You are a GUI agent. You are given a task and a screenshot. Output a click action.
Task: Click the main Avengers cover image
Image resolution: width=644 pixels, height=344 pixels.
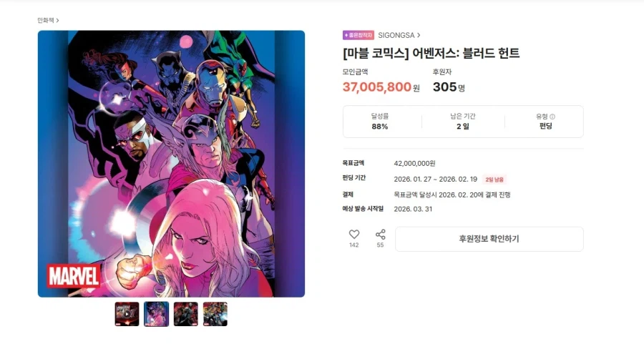(x=171, y=164)
